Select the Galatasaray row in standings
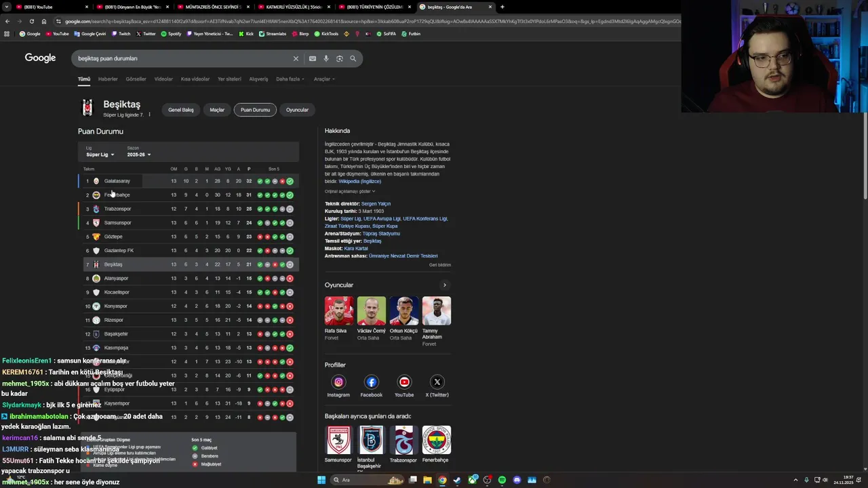This screenshot has height=488, width=868. click(189, 181)
